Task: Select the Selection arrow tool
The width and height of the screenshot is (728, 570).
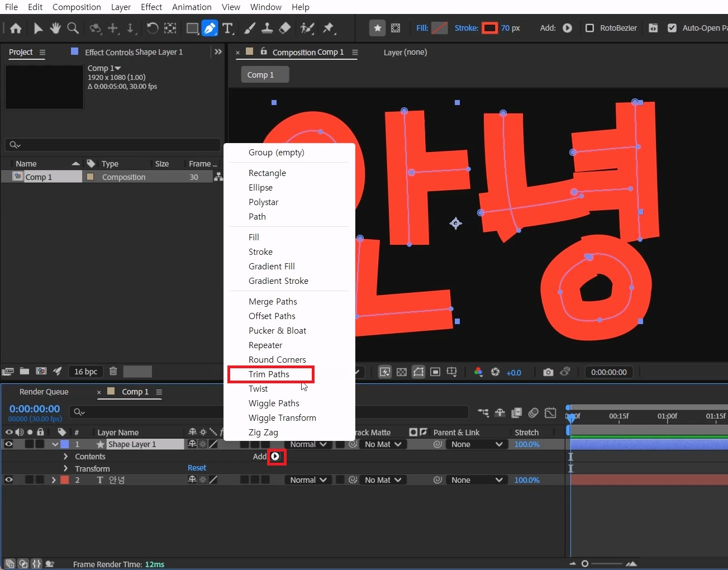Action: [38, 28]
